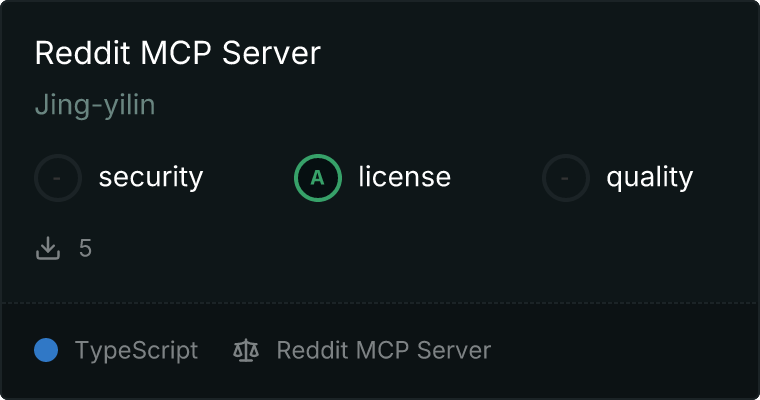Open the Reddit MCP Server title

tap(177, 53)
